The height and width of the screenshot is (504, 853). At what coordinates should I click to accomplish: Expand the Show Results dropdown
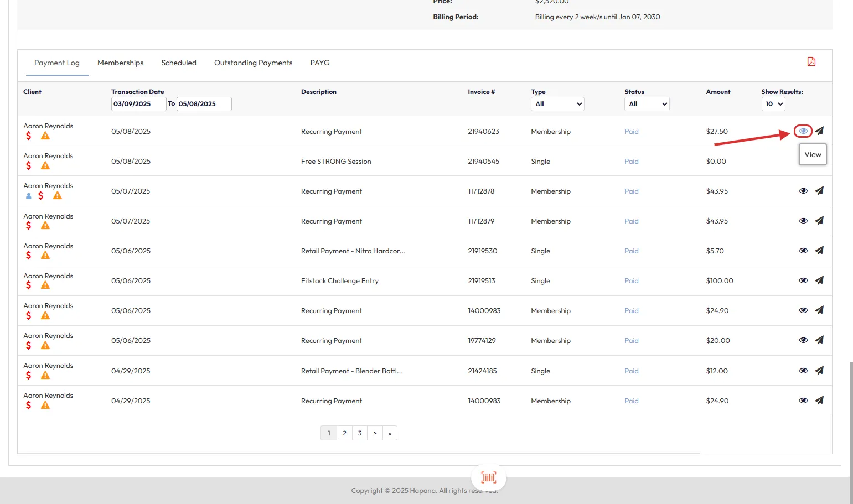(773, 104)
